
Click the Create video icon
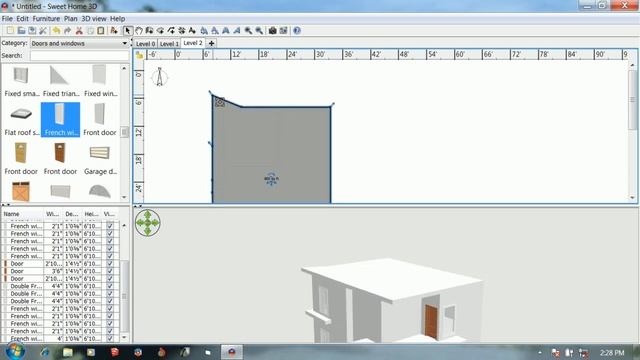pyautogui.click(x=283, y=31)
